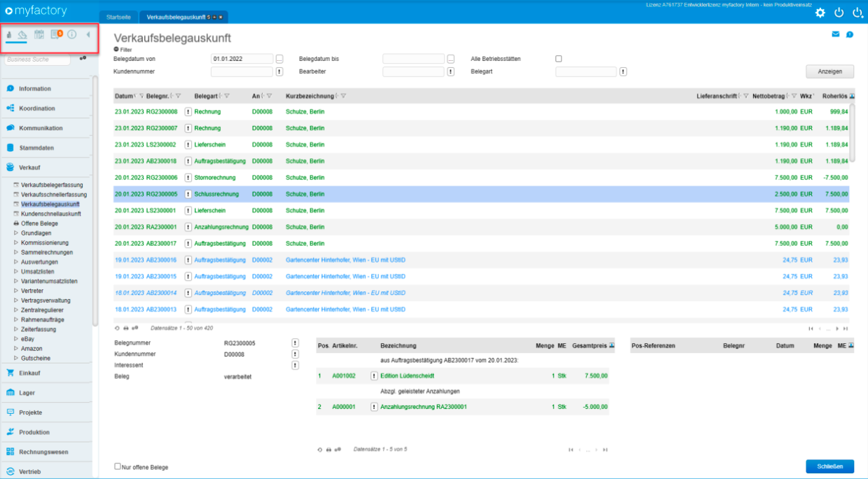868x479 pixels.
Task: Switch to the Startseite tab
Action: click(x=118, y=17)
